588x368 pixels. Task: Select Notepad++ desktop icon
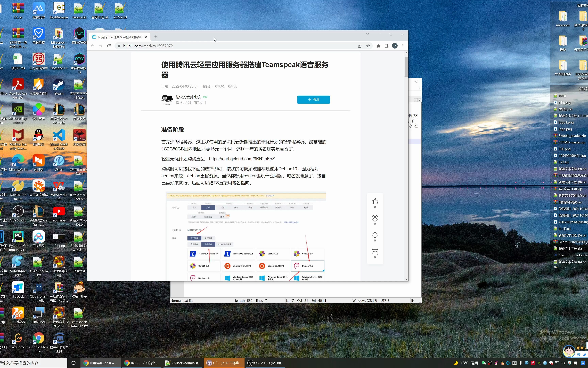point(59,61)
